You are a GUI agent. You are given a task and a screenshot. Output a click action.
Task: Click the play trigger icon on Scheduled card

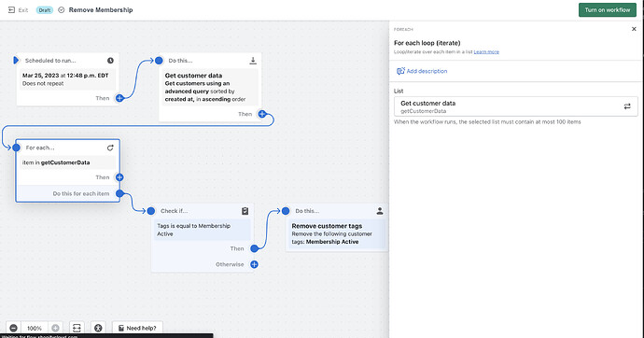[16, 61]
